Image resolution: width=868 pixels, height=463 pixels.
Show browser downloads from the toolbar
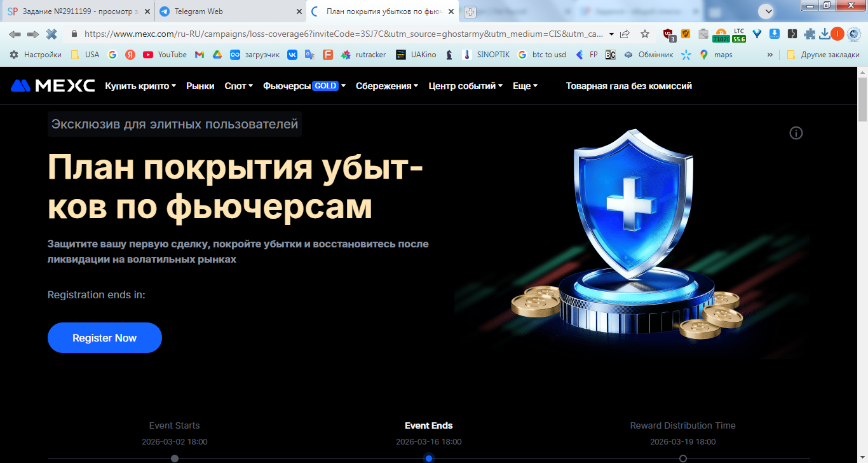point(825,34)
